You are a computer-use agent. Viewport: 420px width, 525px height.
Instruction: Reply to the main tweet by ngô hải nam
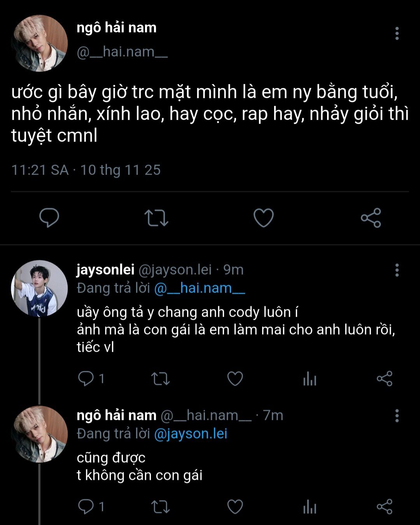(x=49, y=218)
